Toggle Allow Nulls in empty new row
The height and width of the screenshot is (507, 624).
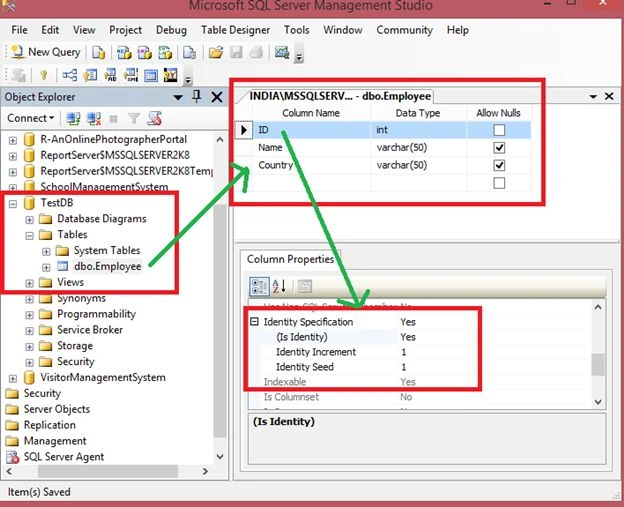499,183
